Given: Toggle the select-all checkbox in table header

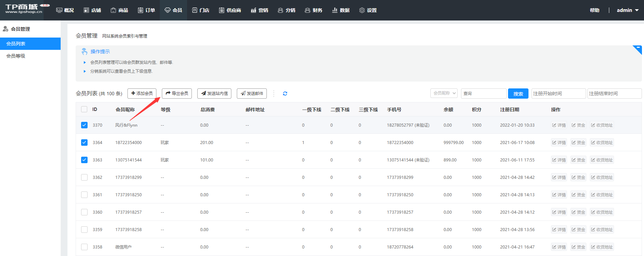Looking at the screenshot, I should tap(84, 110).
